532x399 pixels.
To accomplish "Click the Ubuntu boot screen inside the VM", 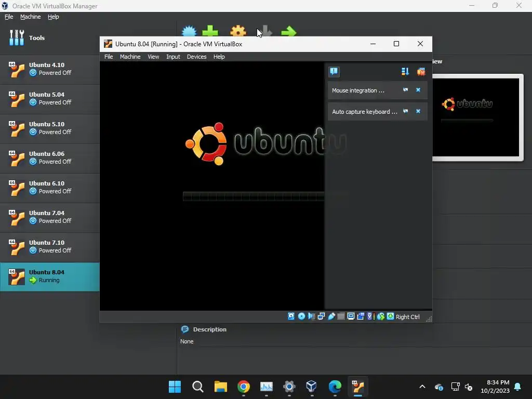I will point(212,185).
